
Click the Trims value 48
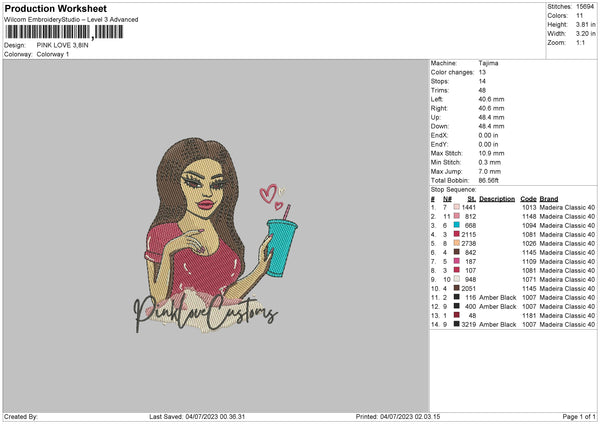point(482,90)
